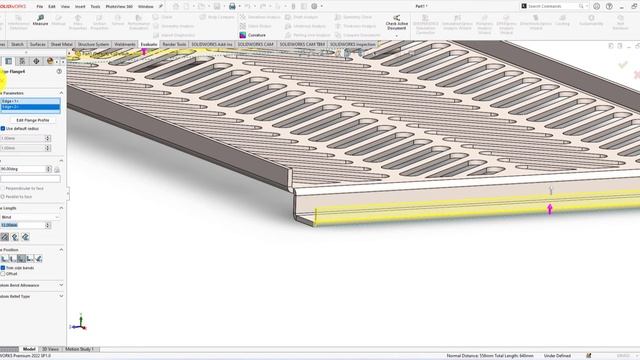Image resolution: width=640 pixels, height=360 pixels.
Task: Toggle Offset checkbox
Action: coord(3,273)
